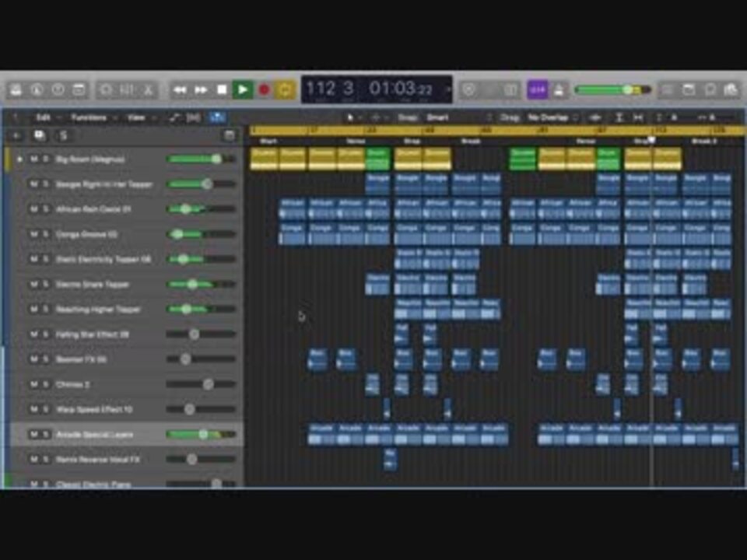Mute the Big Room (Magnus) track
This screenshot has height=560, width=747.
[33, 159]
